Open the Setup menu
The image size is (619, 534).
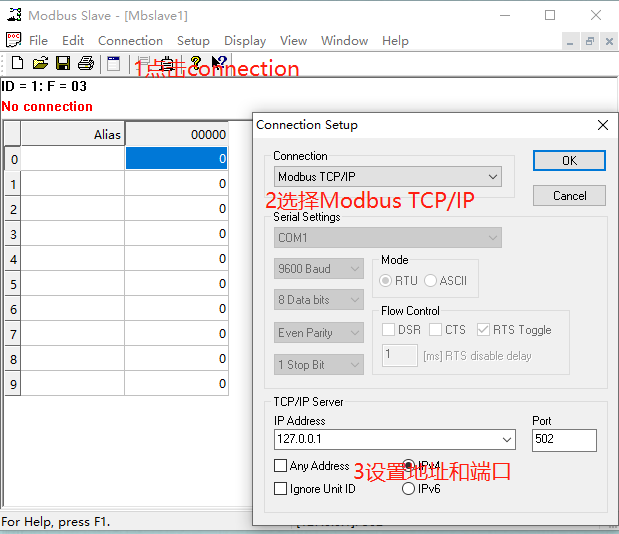193,41
